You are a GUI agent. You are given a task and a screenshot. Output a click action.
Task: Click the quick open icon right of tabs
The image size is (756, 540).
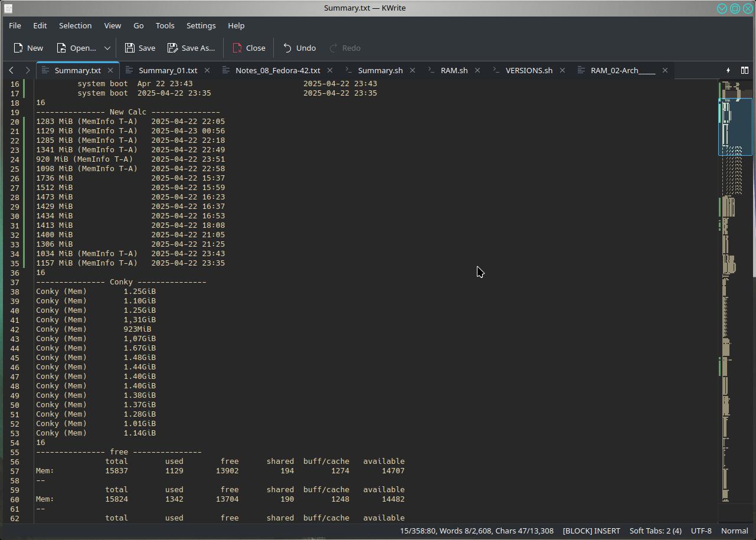(728, 70)
